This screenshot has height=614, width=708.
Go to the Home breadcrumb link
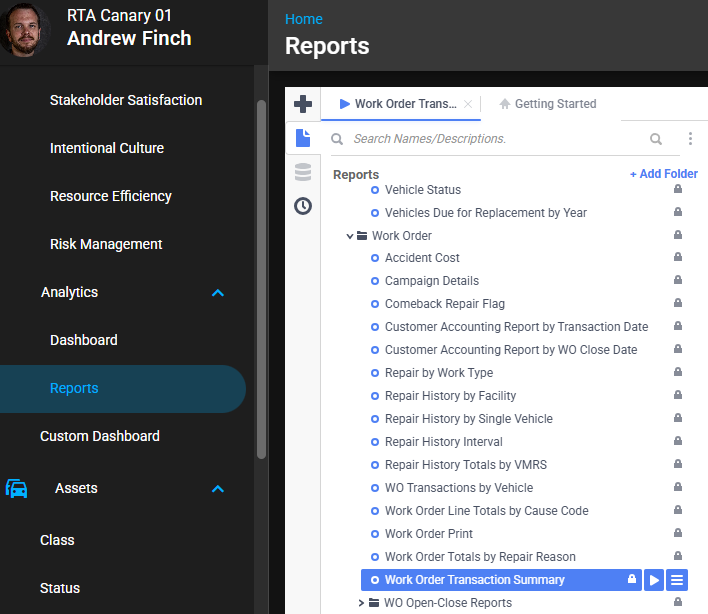pos(304,19)
